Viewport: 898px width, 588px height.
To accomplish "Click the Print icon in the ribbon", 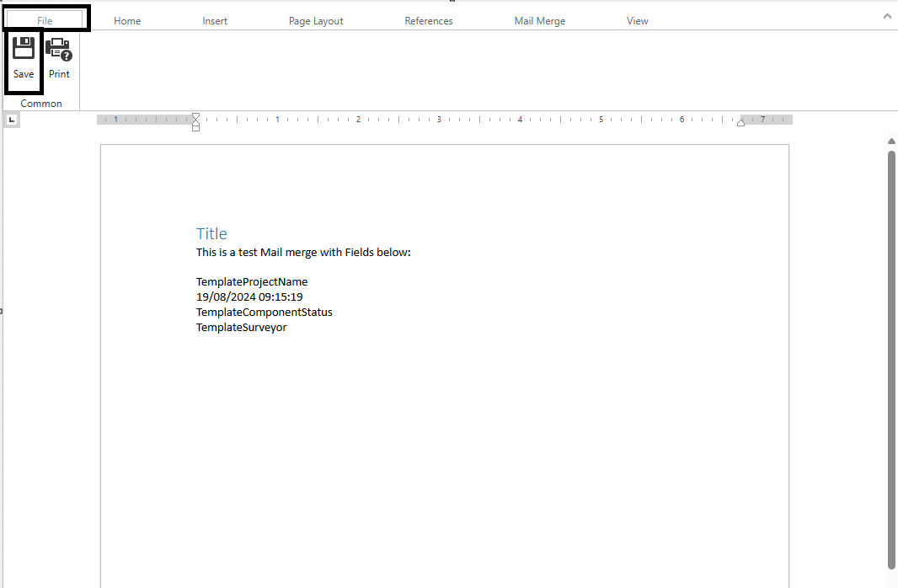I will coord(59,50).
